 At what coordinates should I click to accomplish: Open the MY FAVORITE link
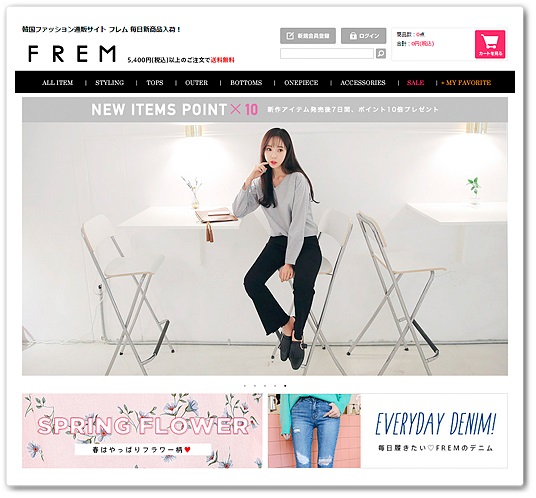tap(466, 82)
